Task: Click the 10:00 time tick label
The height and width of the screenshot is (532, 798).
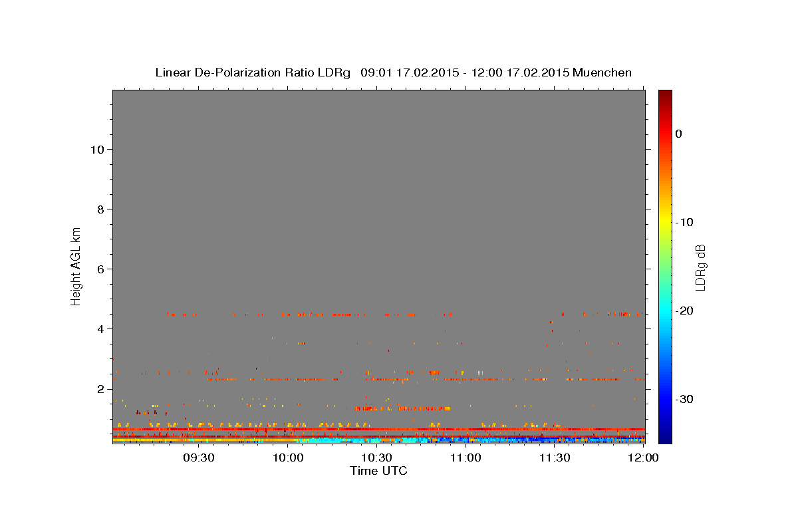Action: pos(289,458)
